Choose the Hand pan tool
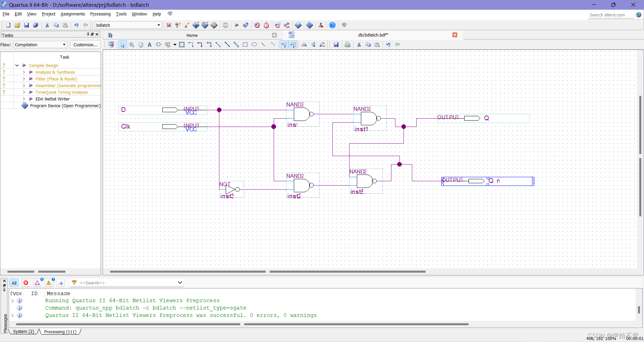644x342 pixels. click(x=141, y=45)
